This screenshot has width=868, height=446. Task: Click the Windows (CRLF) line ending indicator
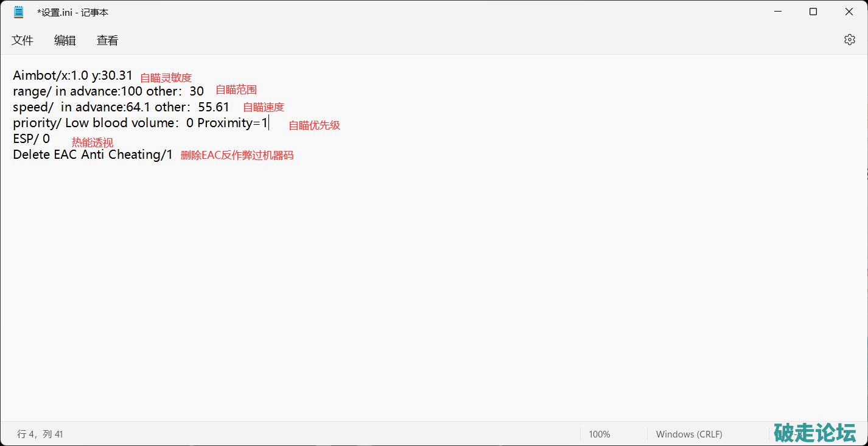pos(689,434)
